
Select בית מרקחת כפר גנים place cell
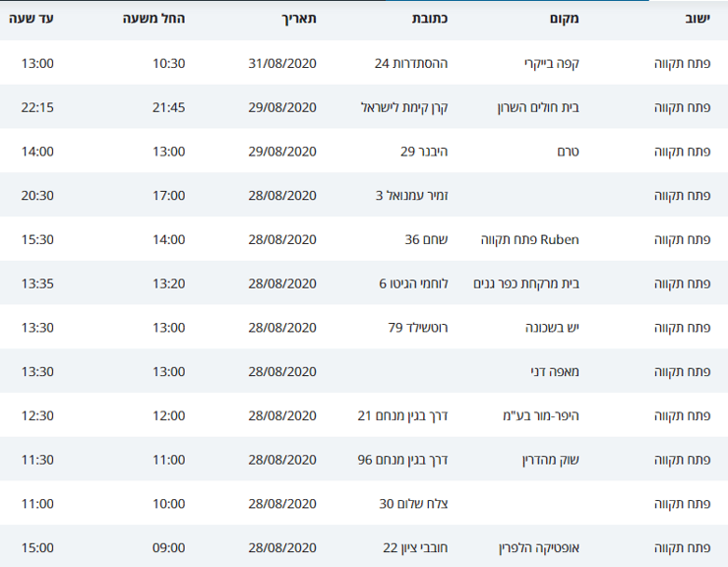coord(526,283)
